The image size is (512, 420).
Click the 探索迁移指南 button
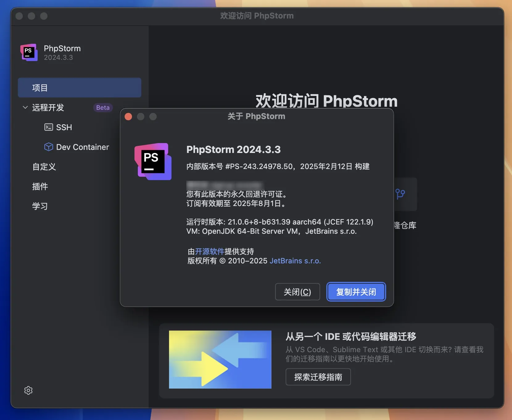click(318, 377)
